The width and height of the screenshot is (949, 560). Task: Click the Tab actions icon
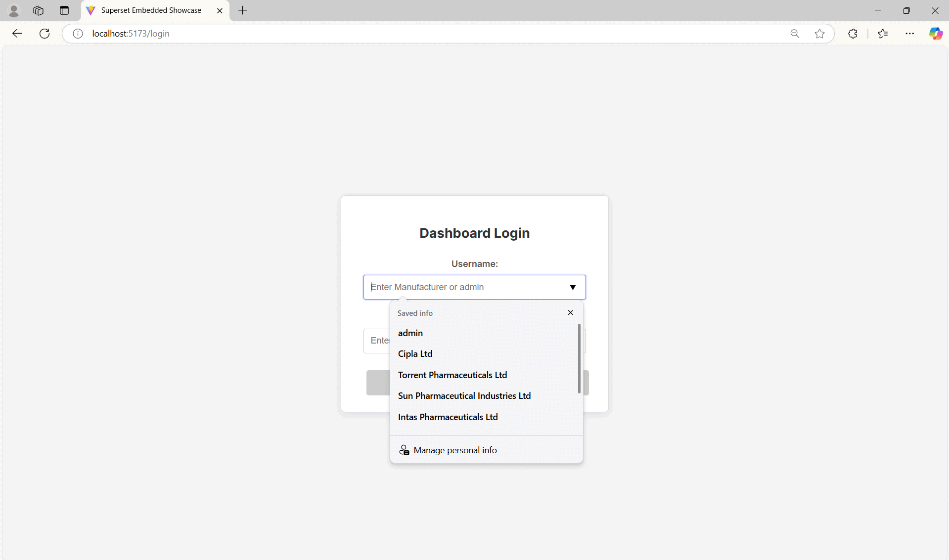pyautogui.click(x=64, y=10)
